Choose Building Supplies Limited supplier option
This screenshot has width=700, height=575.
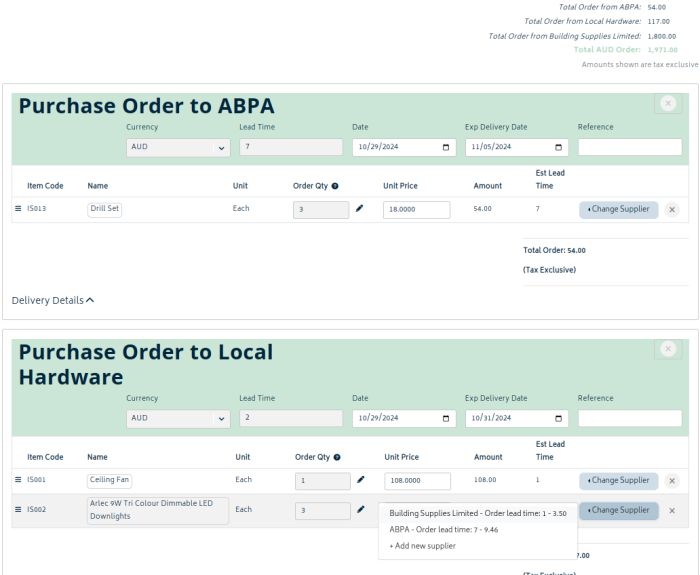click(478, 513)
